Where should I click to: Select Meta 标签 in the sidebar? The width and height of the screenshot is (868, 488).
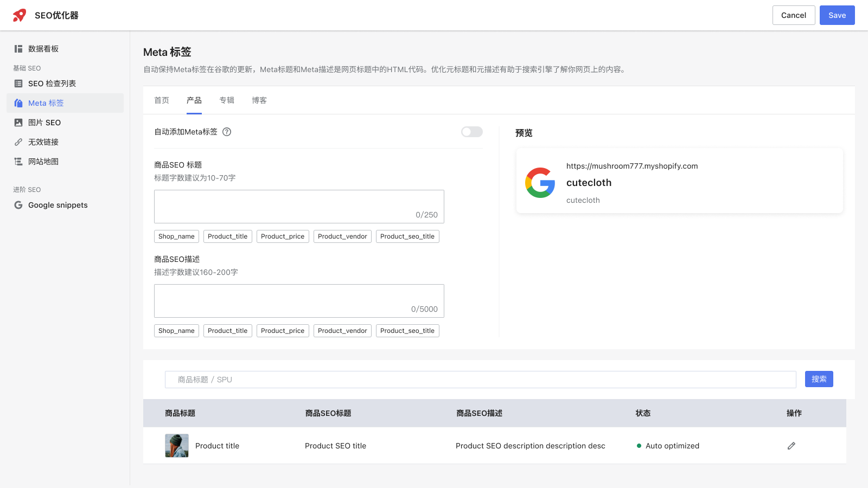65,103
